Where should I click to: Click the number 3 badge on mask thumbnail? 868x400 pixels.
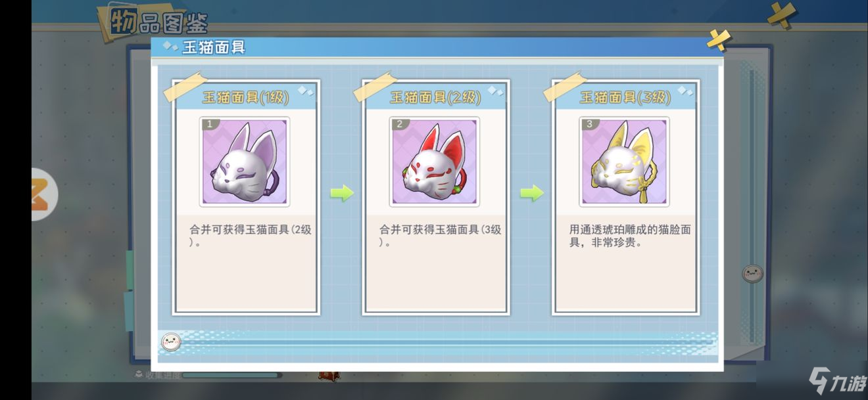click(590, 124)
